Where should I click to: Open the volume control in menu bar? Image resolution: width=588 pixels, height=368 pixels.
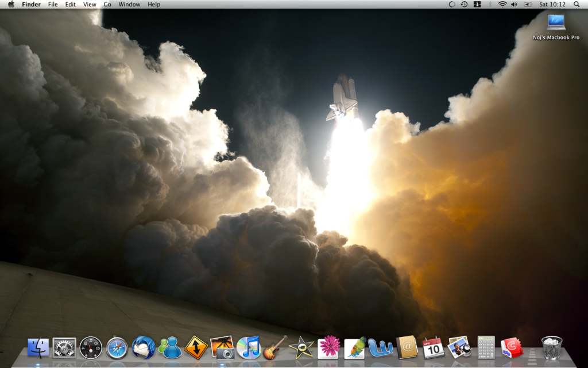pos(514,5)
